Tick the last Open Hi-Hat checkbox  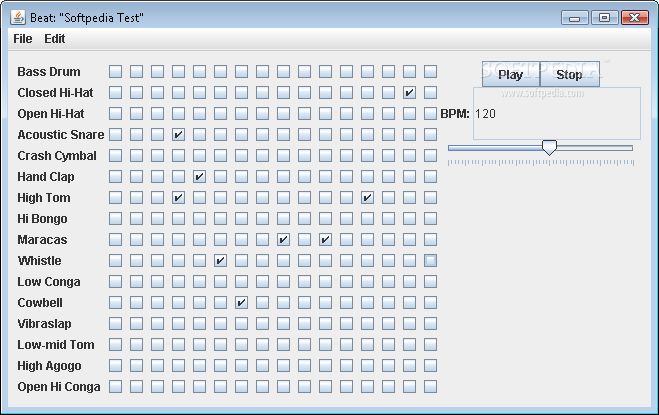430,114
